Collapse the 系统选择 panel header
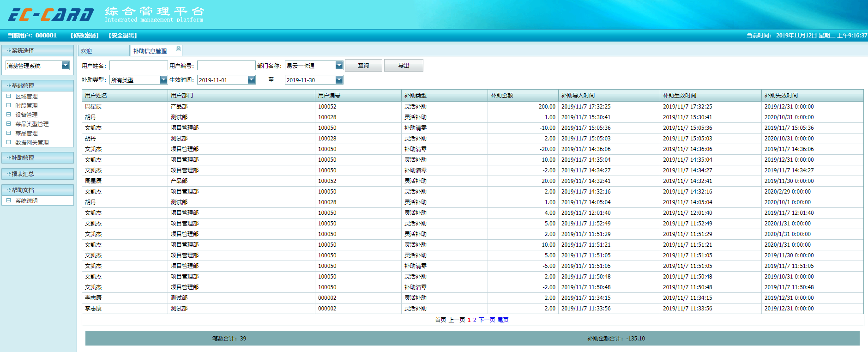Viewport: 868px width, 352px height. (x=37, y=50)
